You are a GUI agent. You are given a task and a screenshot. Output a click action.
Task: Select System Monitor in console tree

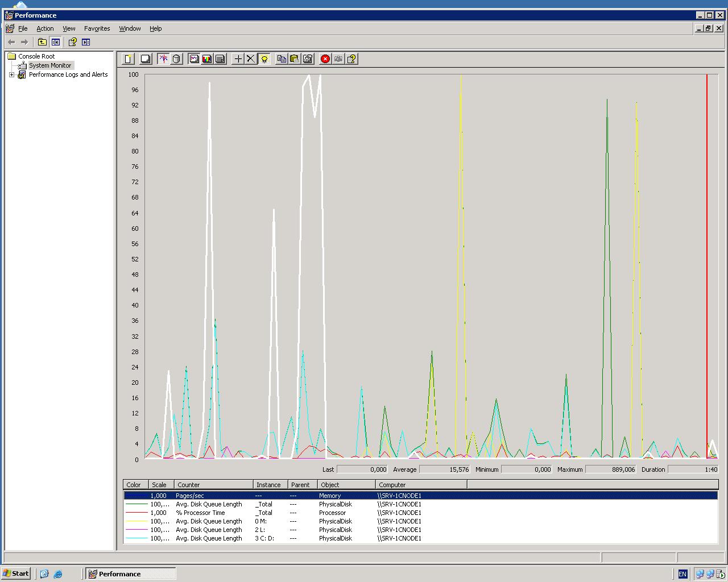50,65
